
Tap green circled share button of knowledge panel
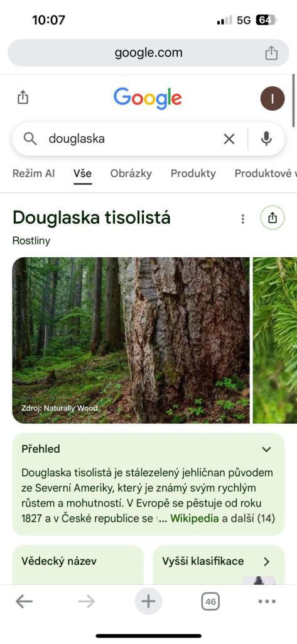pos(273,218)
